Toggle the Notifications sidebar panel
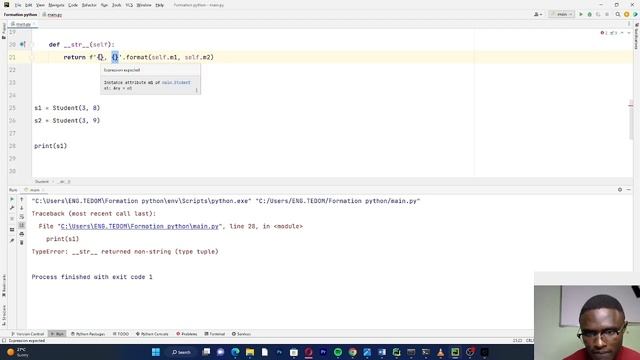This screenshot has height=360, width=640. (637, 36)
